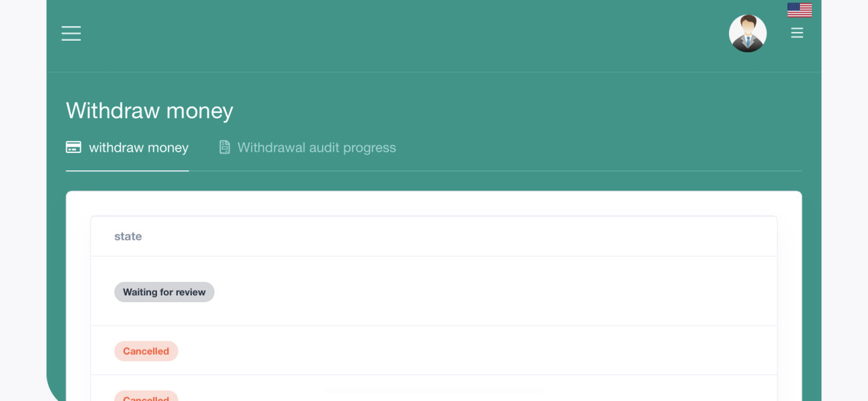The width and height of the screenshot is (868, 401).
Task: Click the state table header row area
Action: pyautogui.click(x=434, y=237)
